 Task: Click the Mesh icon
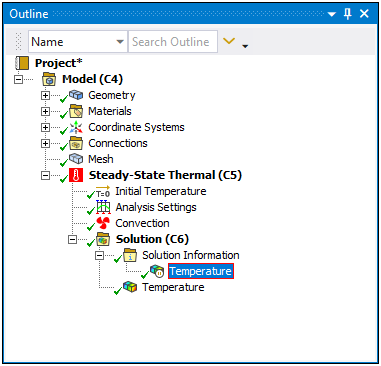click(x=76, y=159)
